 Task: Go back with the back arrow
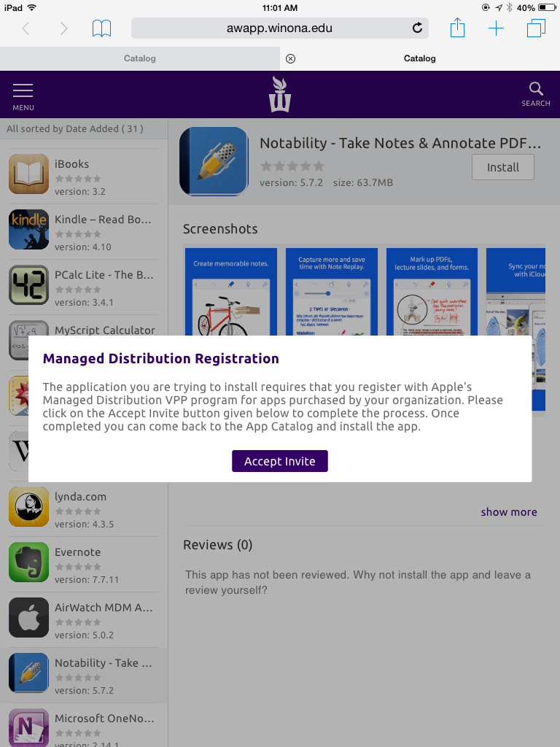pos(26,28)
